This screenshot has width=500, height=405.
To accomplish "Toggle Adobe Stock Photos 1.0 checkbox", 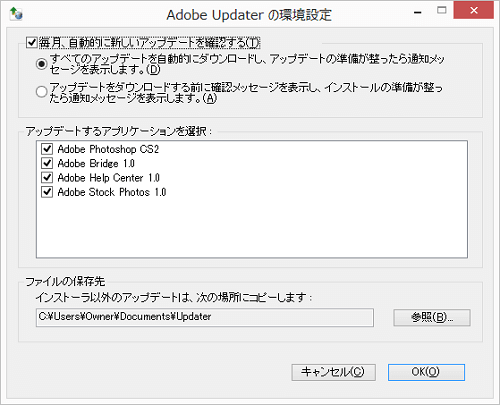I will 47,192.
